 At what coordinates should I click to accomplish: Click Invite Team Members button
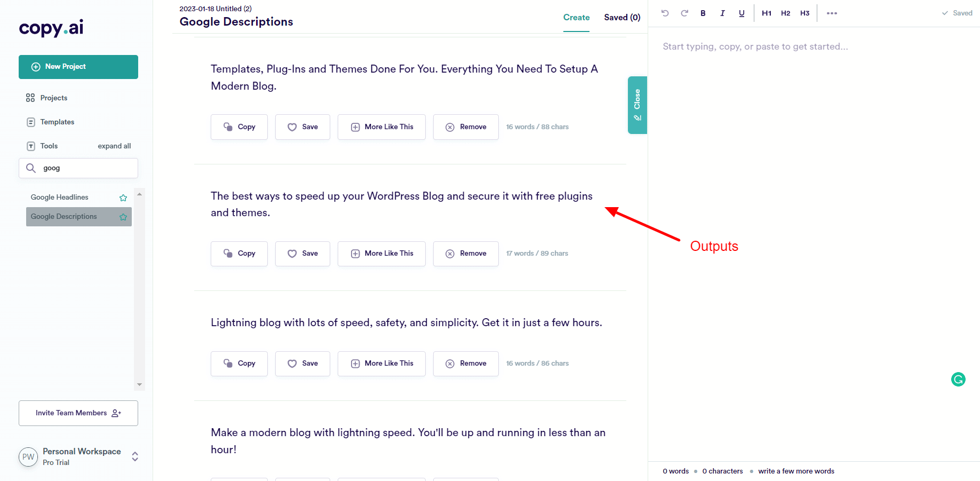tap(78, 413)
